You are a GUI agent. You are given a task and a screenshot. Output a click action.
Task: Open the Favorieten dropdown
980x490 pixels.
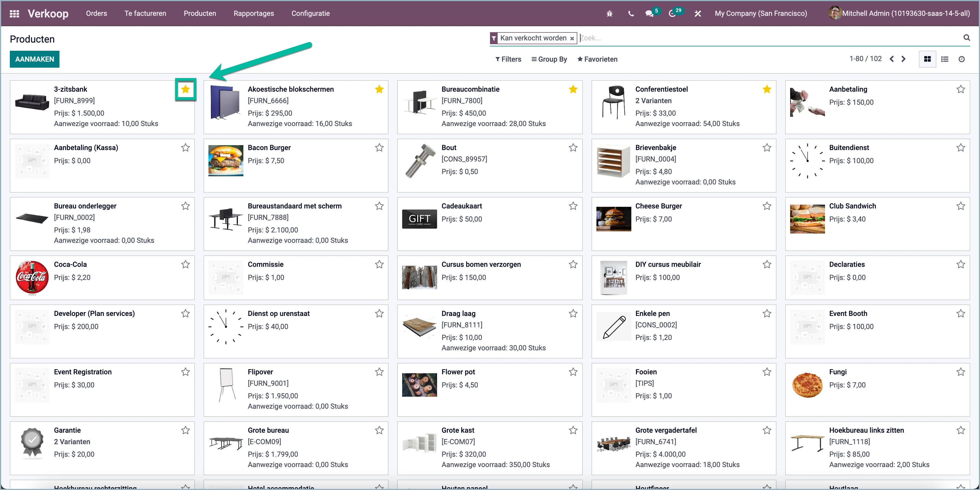click(x=597, y=59)
